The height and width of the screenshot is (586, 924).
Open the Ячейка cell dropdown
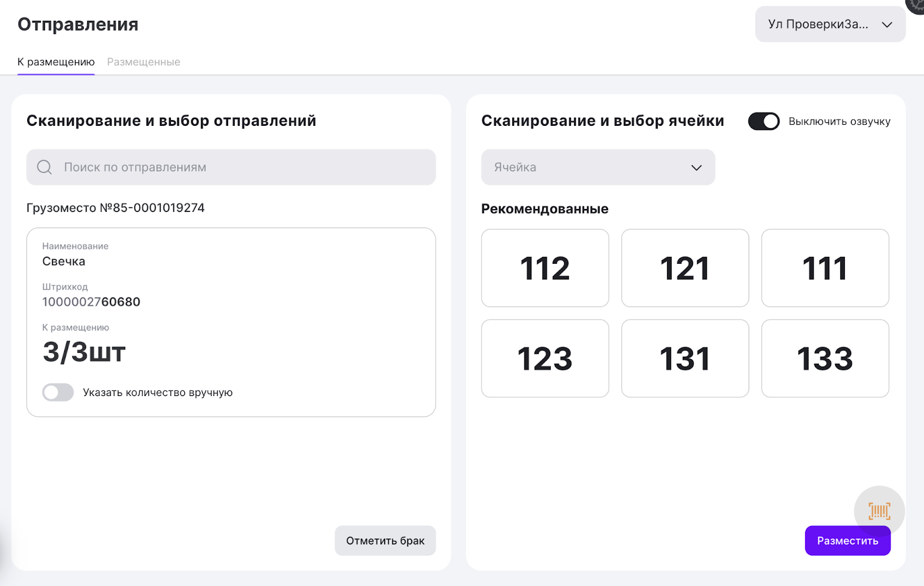(x=598, y=167)
